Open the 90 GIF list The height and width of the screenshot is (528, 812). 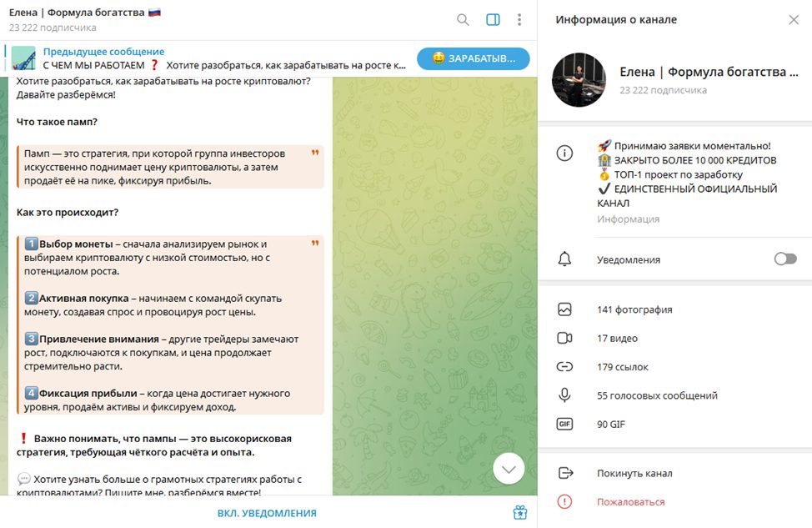[x=674, y=424]
